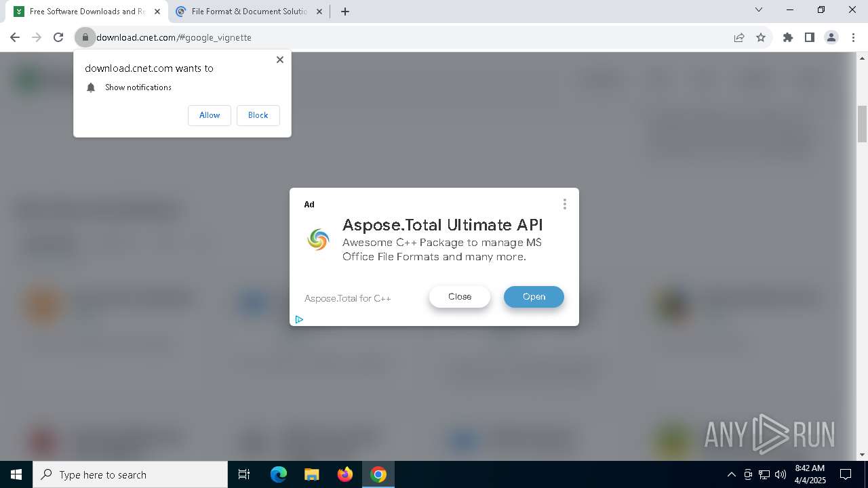
Task: Open the Action Center notifications icon
Action: click(846, 474)
